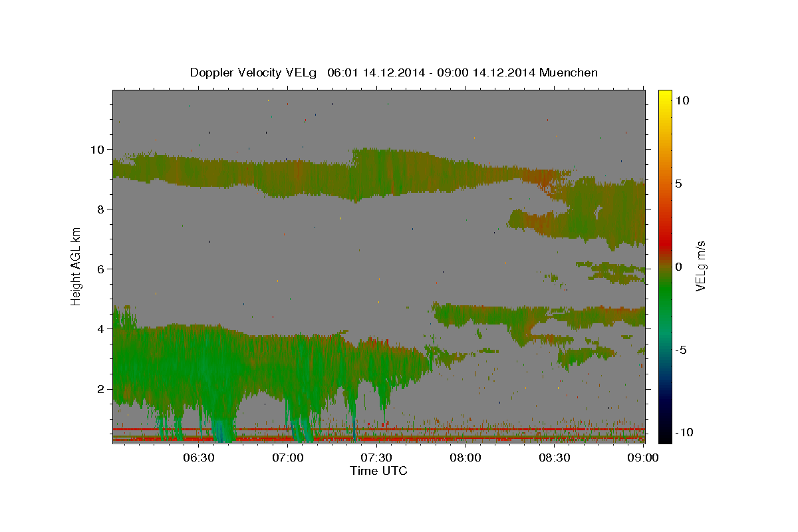Click the 09:00 time tick label
This screenshot has height=532, width=798.
point(643,458)
